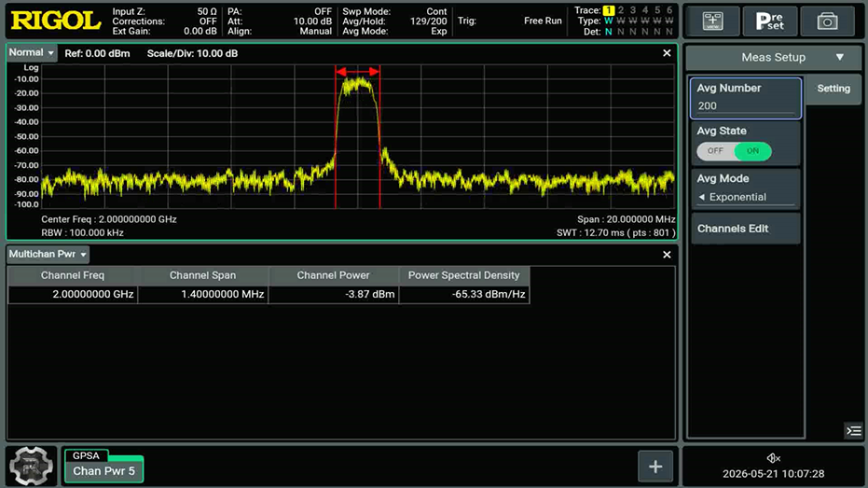Select Trace 2 indicator
868x488 pixels.
621,10
